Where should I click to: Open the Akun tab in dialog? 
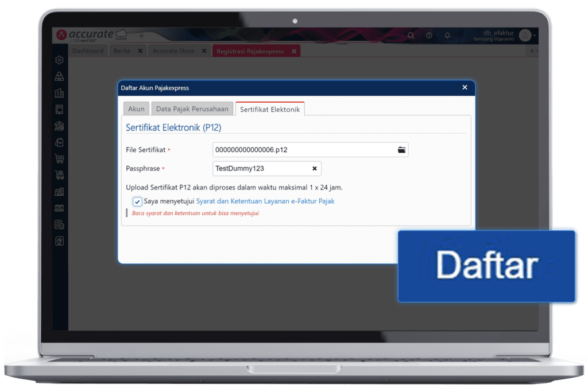coord(136,108)
